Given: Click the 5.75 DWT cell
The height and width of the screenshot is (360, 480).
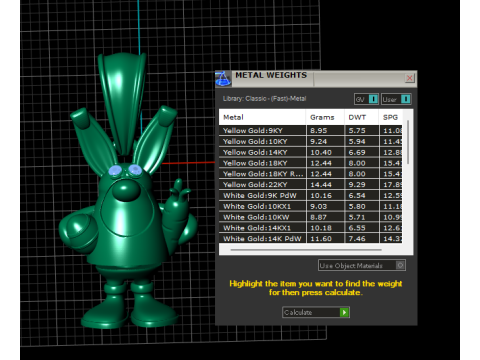Looking at the screenshot, I should [x=362, y=131].
